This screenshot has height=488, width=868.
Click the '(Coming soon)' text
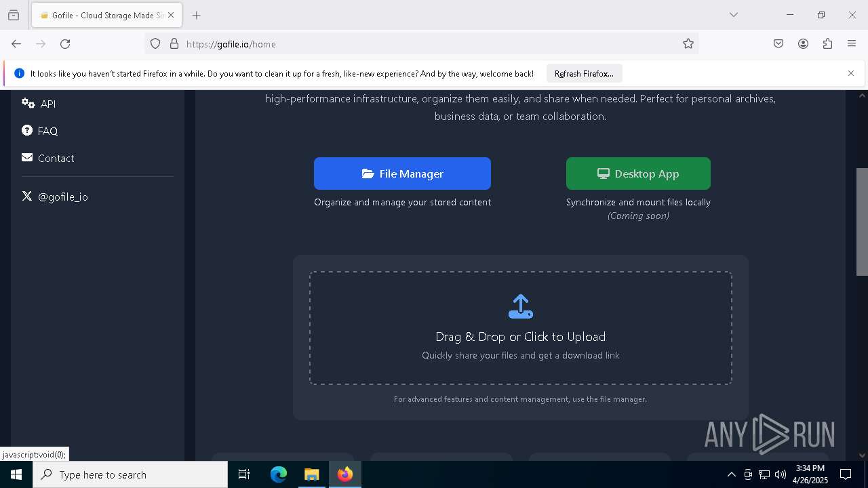pyautogui.click(x=638, y=216)
